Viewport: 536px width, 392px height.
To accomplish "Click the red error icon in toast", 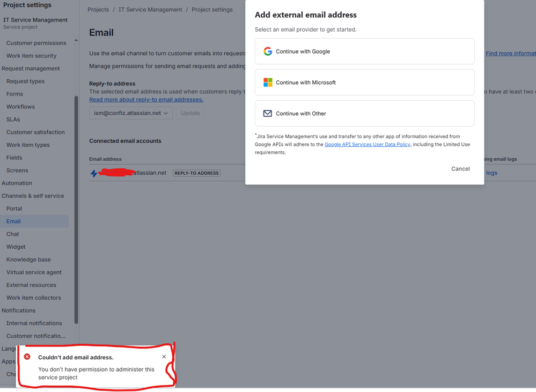I will coord(27,357).
